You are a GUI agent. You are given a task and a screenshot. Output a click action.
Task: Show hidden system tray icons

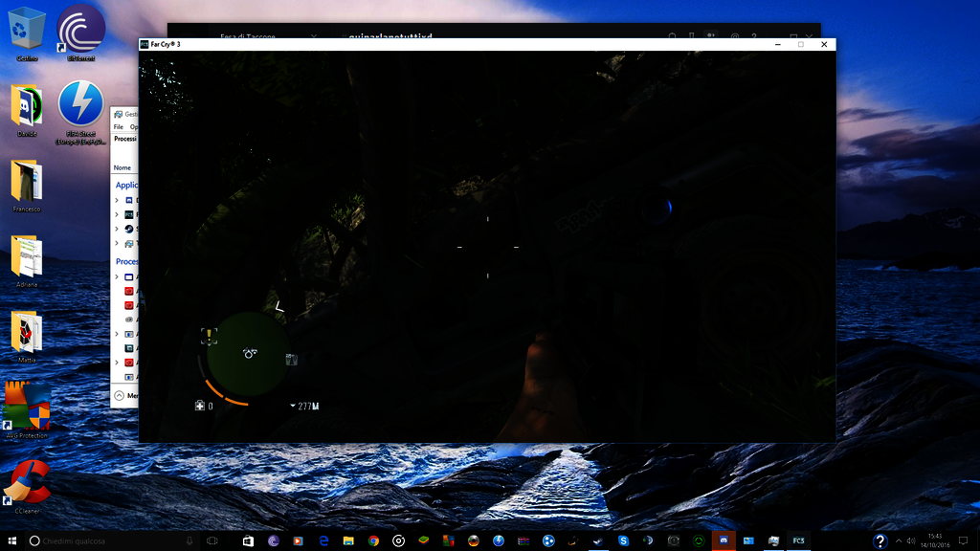pos(898,541)
